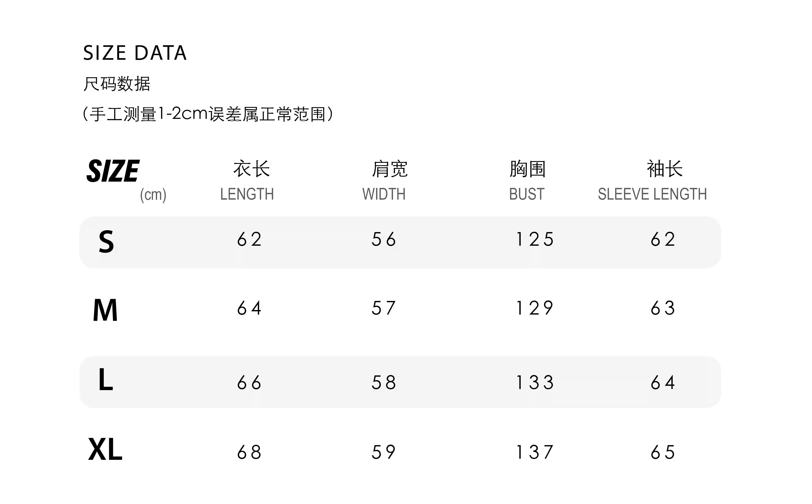Click the bold italic SIZE logo
The image size is (812, 504).
click(x=113, y=171)
